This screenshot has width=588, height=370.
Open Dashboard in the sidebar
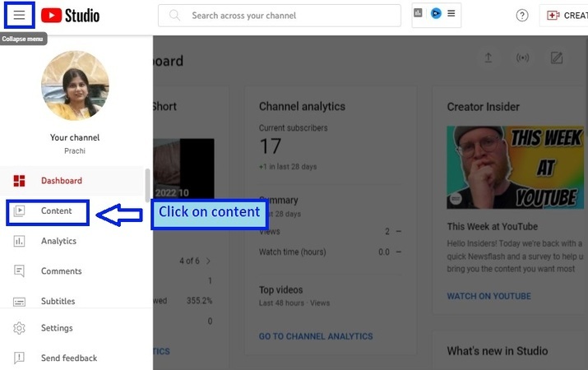tap(72, 181)
